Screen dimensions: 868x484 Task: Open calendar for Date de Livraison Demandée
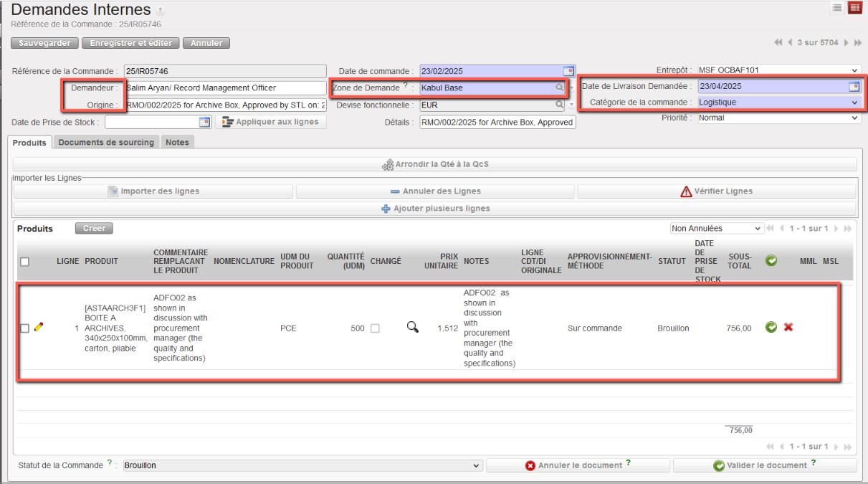point(854,87)
